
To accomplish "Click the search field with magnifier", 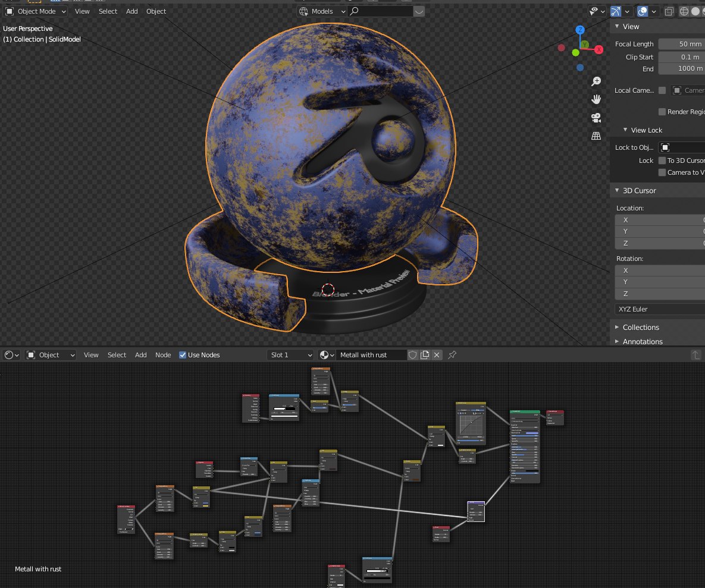I will coord(380,11).
